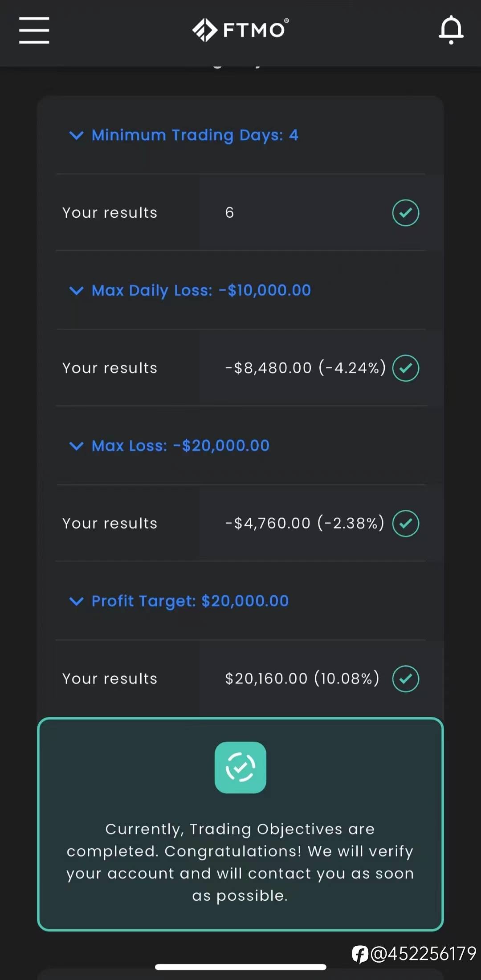
Task: Tap the Profit Target: $20,000.00 heading
Action: coord(190,601)
